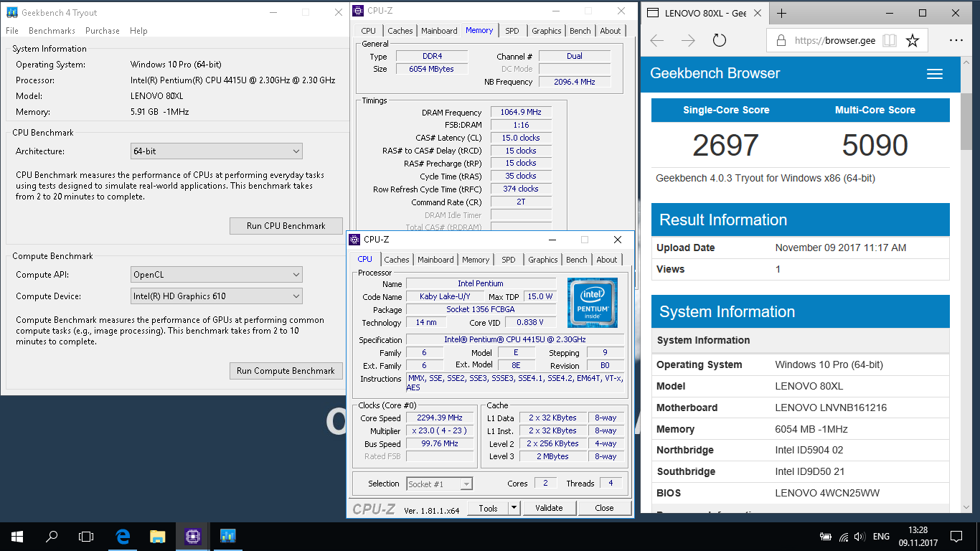Switch to SPD tab in back CPU-Z window
This screenshot has width=980, height=551.
[512, 31]
